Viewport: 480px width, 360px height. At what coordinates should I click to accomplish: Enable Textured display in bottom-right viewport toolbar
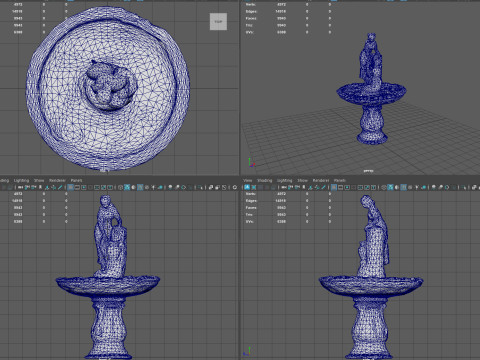pos(410,187)
